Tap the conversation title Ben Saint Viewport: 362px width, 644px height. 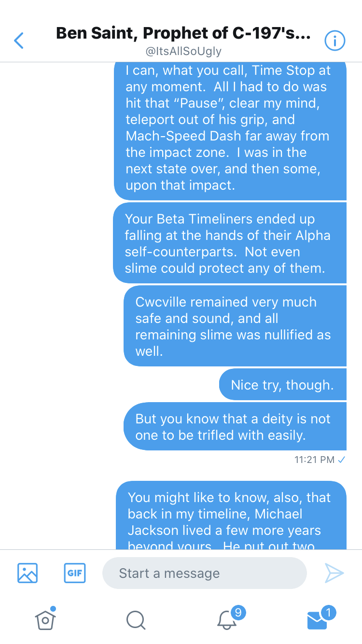pyautogui.click(x=183, y=34)
